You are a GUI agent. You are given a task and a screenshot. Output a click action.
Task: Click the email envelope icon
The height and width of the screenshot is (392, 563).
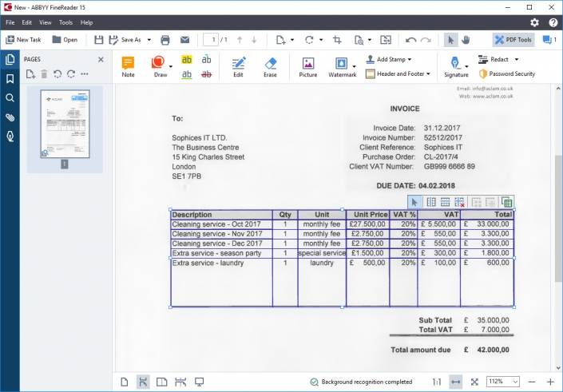(x=185, y=40)
